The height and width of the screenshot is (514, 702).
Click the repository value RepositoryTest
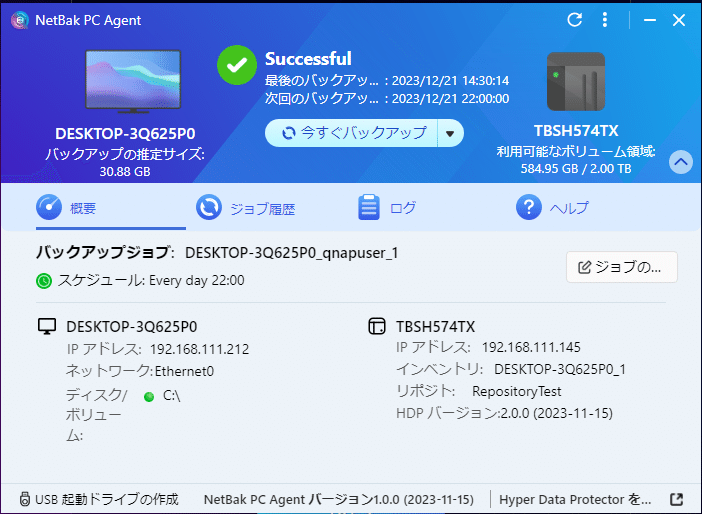click(x=516, y=391)
